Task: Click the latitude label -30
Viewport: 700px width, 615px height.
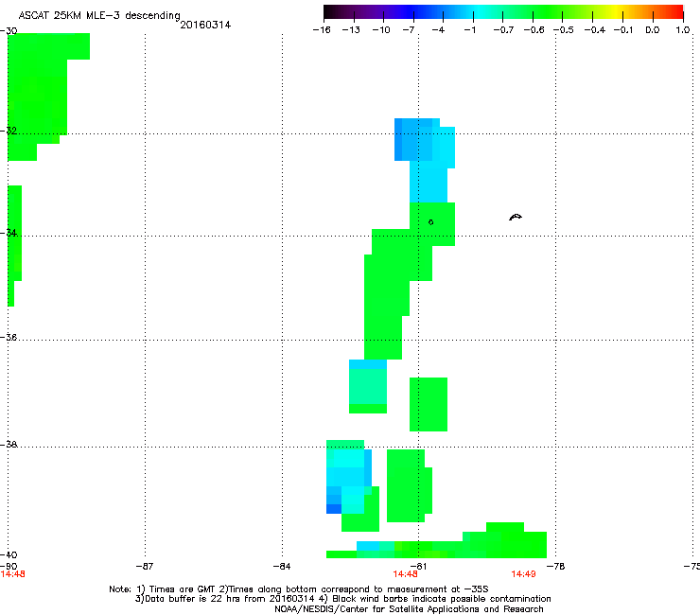Action: [9, 31]
